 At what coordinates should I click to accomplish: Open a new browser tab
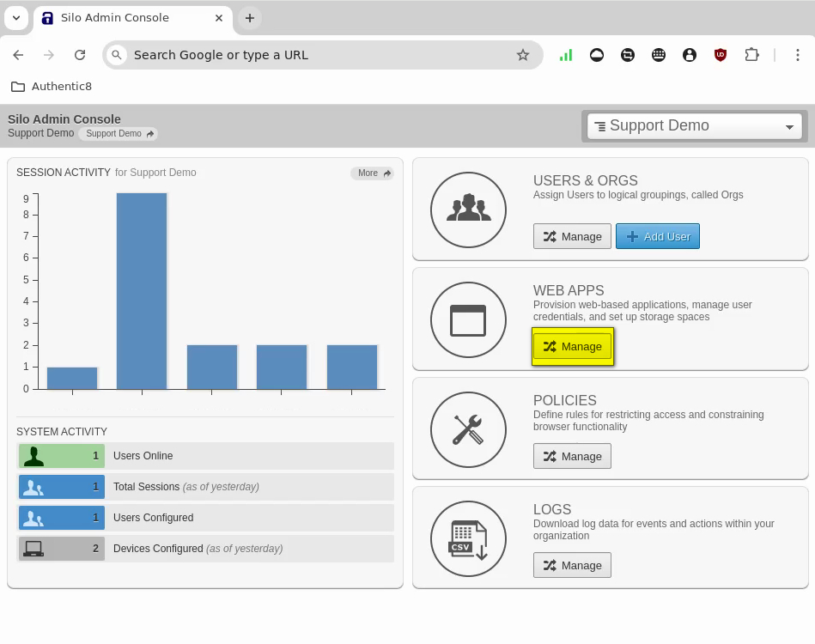point(250,18)
